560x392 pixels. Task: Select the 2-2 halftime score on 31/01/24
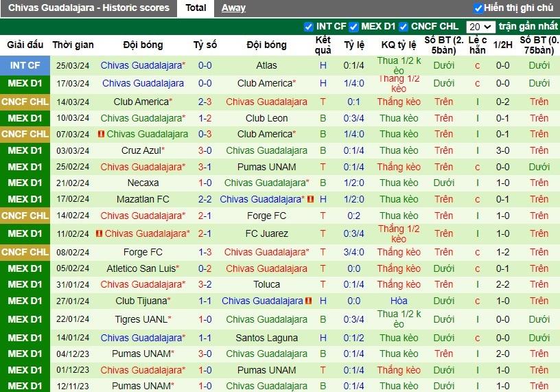coord(502,284)
